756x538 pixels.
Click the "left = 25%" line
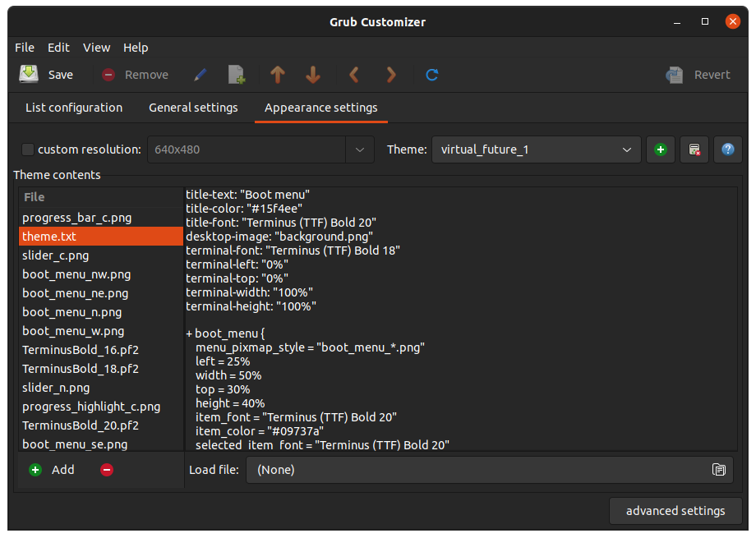(223, 361)
